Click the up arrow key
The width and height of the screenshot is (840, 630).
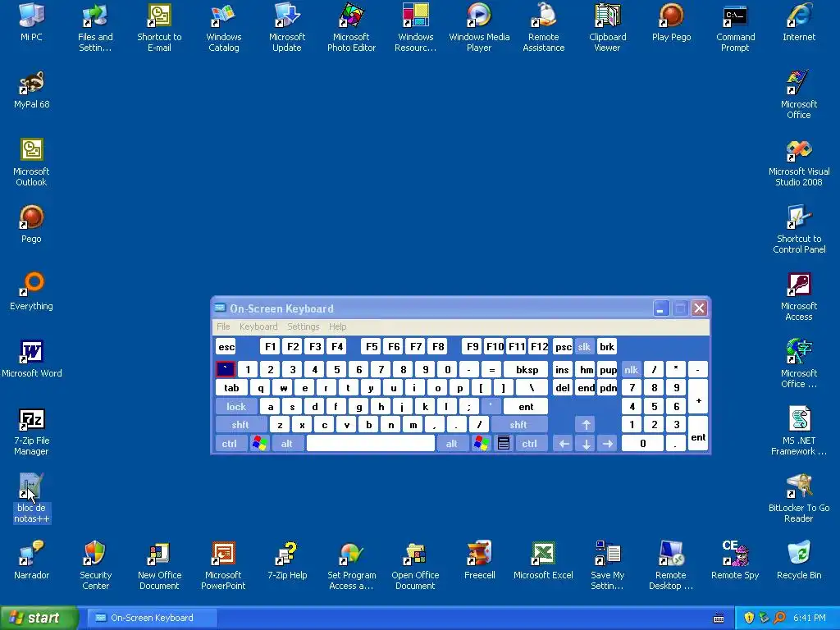click(586, 425)
